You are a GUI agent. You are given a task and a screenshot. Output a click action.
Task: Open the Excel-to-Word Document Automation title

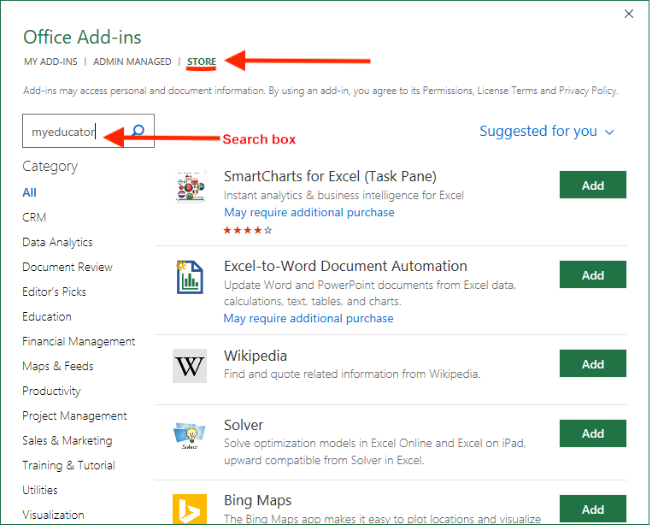345,266
